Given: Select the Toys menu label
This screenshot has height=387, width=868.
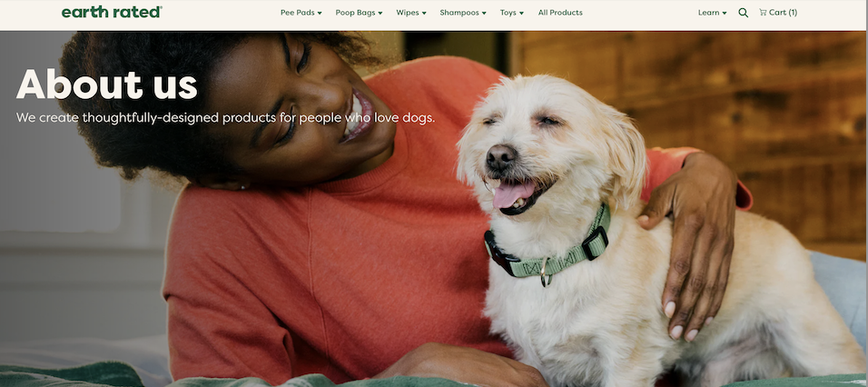Looking at the screenshot, I should click(508, 13).
